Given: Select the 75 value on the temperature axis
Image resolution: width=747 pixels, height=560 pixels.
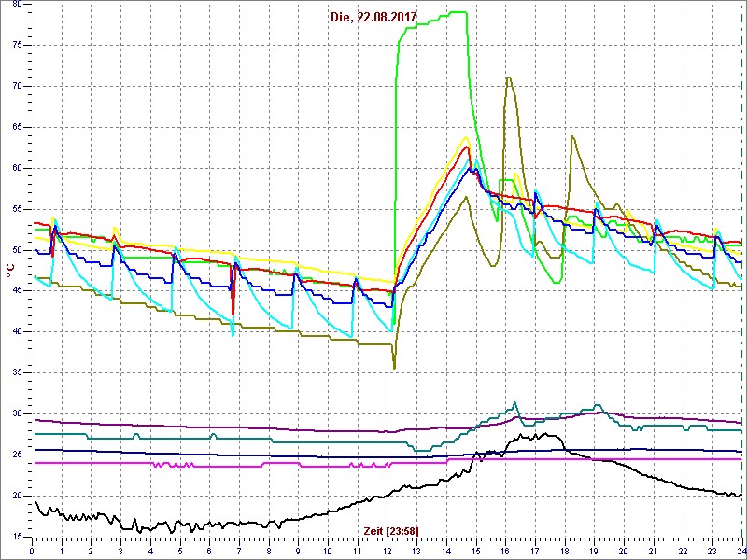Looking at the screenshot, I should (x=17, y=45).
